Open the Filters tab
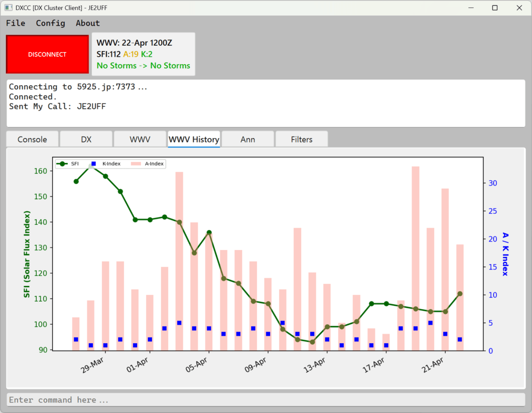Screen dimensions: 532x413 point(302,139)
